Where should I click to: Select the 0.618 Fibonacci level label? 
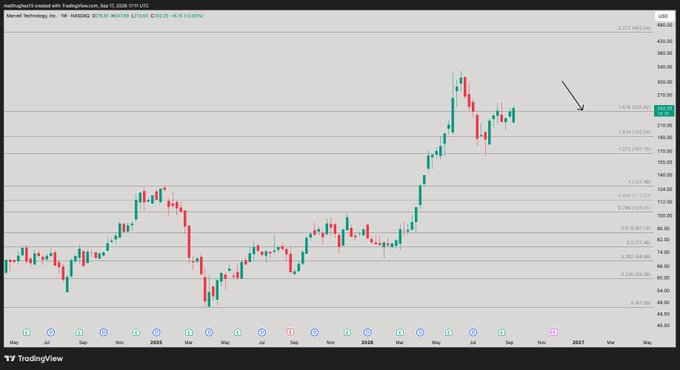tap(636, 228)
